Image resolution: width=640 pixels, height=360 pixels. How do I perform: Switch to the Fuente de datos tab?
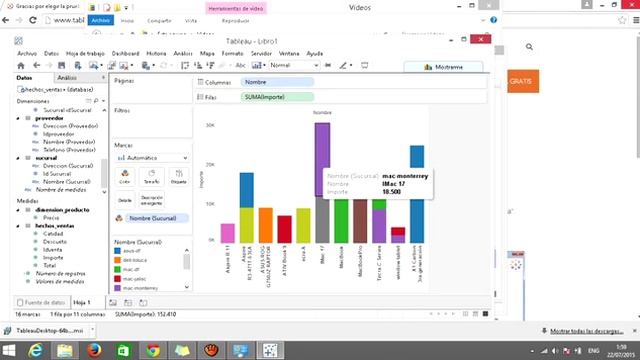click(x=41, y=302)
